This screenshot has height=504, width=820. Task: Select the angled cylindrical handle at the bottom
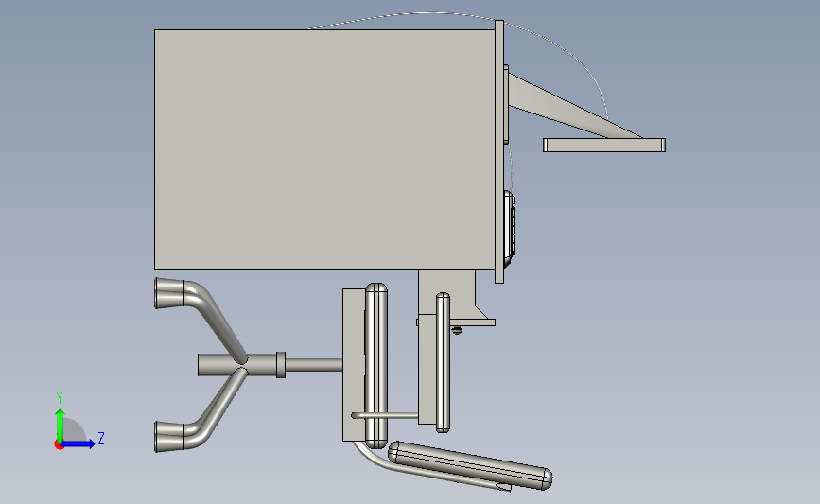coord(470,465)
